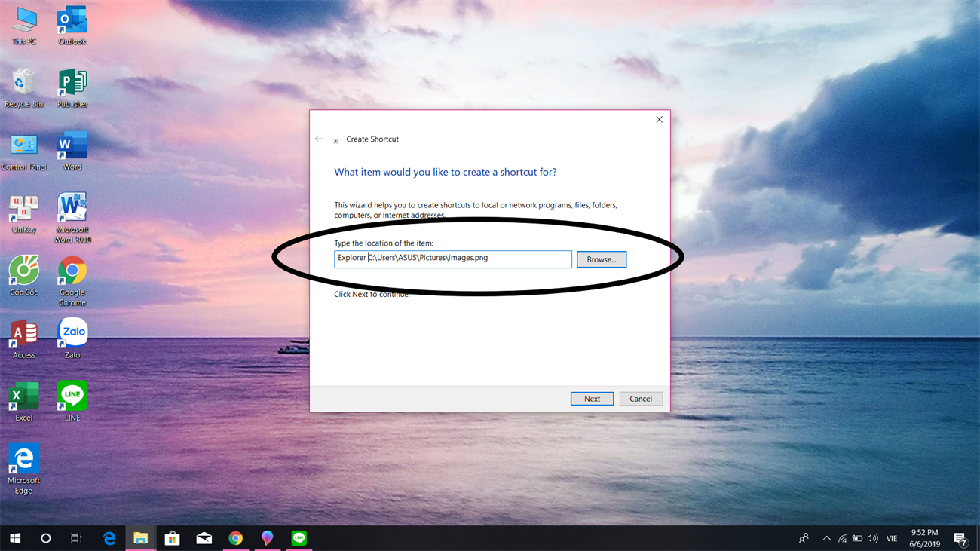
Task: Click the People icon in the system tray
Action: (x=803, y=538)
